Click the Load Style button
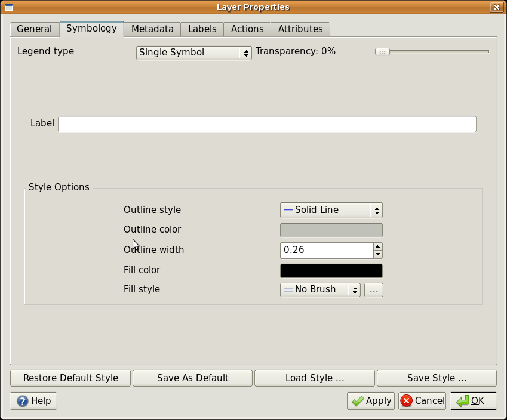Viewport: 507px width, 420px height. (x=315, y=378)
